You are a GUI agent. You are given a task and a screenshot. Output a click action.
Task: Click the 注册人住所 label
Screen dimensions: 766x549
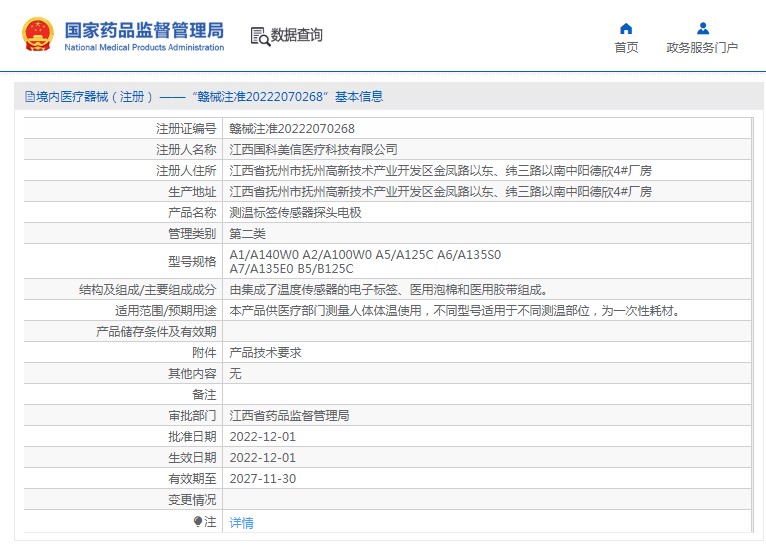tap(186, 170)
